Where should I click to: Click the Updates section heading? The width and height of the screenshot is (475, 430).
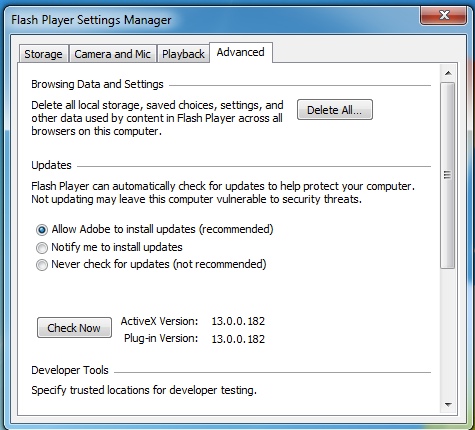51,165
